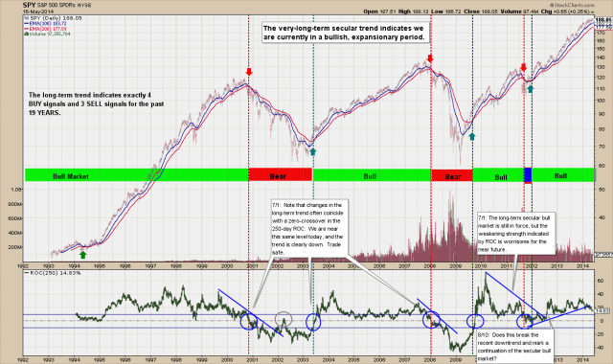Click the year '1997' on the price panel time axis
This screenshot has width=613, height=364.
click(150, 266)
